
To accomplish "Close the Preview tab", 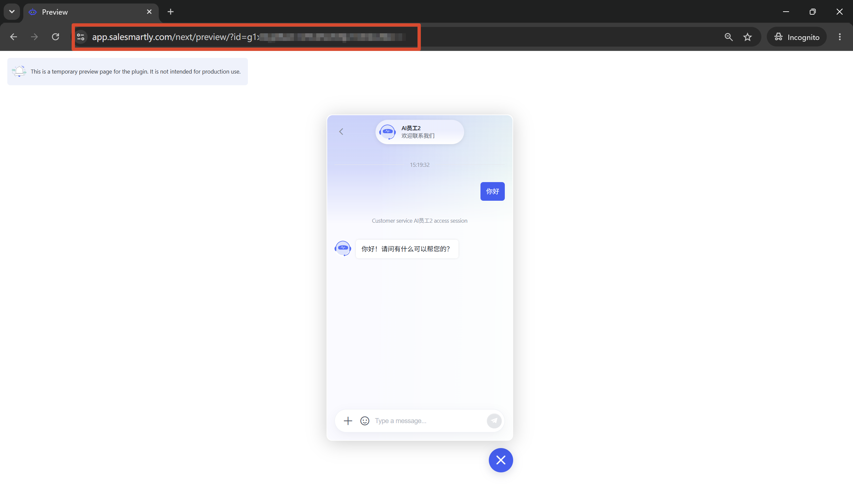I will [x=149, y=12].
